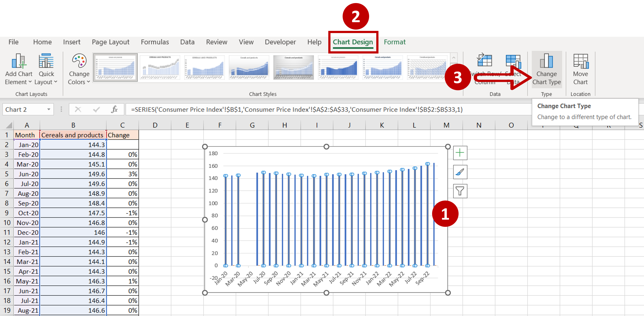The height and width of the screenshot is (316, 644).
Task: Click the column C header
Action: point(122,125)
